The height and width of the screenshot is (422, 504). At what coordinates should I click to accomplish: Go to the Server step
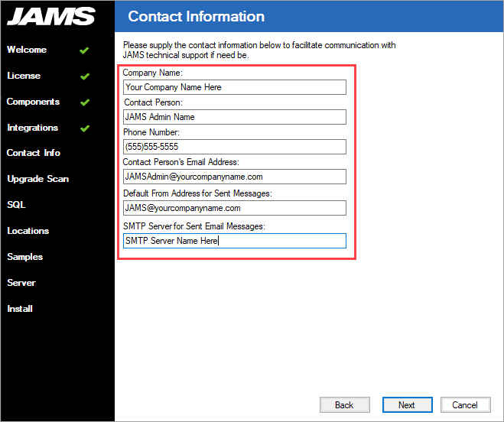(21, 283)
